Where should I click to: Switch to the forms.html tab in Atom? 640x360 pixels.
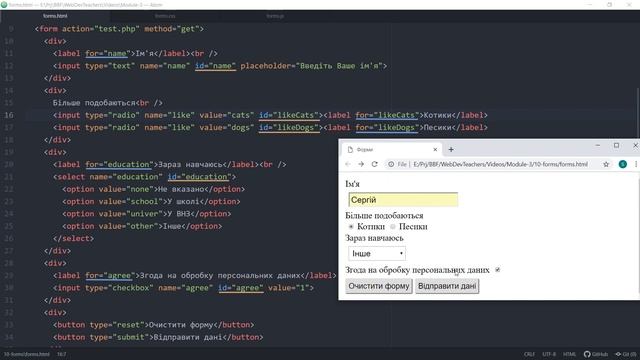coord(55,16)
